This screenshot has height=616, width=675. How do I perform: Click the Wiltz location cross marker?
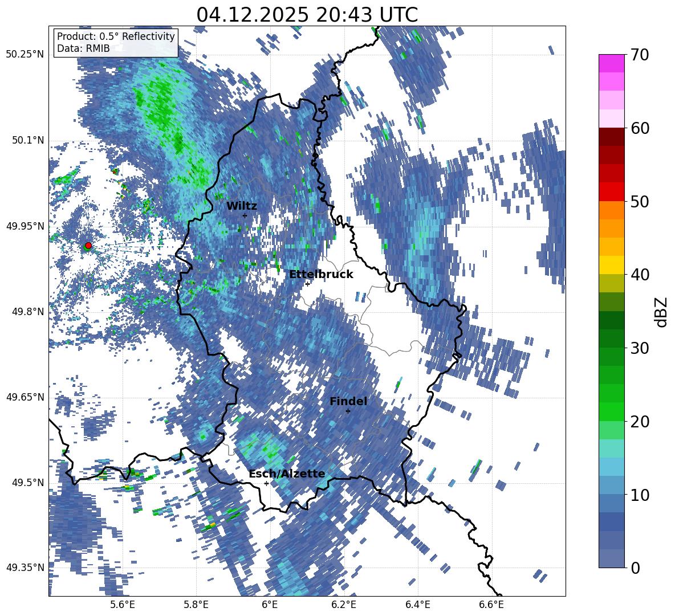[245, 215]
